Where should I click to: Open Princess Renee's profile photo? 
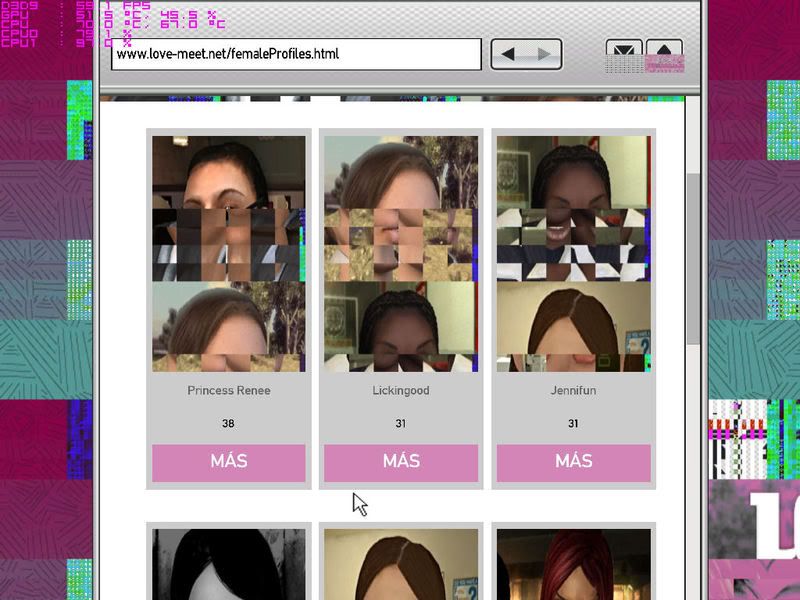[x=229, y=253]
